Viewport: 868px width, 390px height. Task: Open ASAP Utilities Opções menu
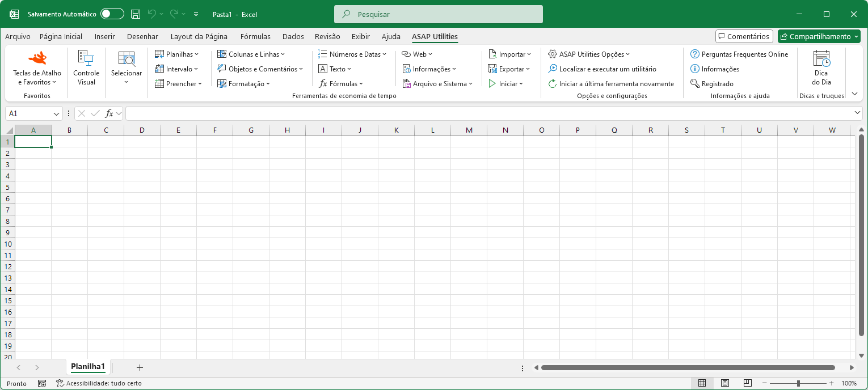(x=589, y=54)
